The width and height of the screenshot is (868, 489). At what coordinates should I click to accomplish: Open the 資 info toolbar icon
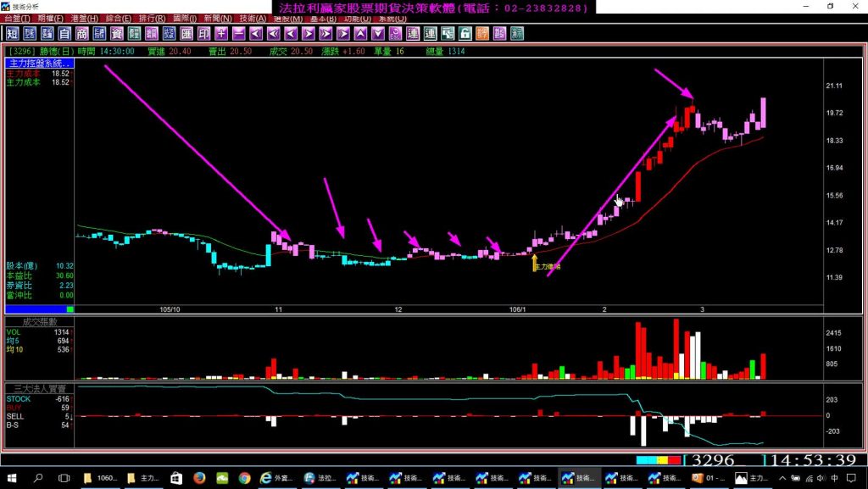(x=116, y=34)
